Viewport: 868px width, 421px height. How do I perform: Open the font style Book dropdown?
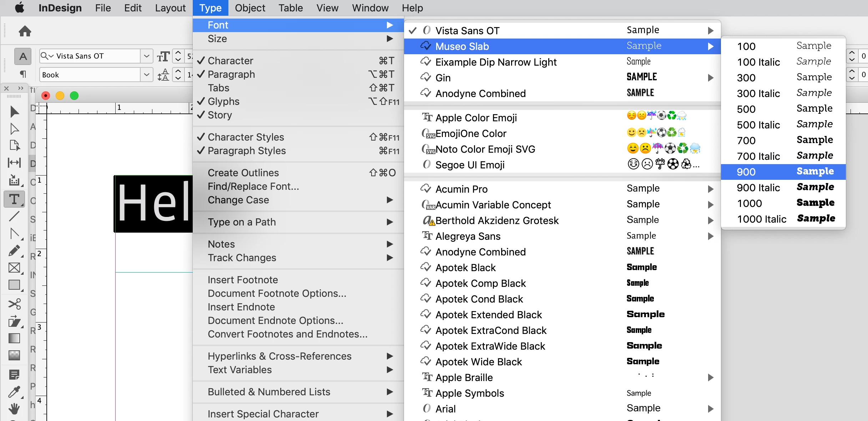146,75
